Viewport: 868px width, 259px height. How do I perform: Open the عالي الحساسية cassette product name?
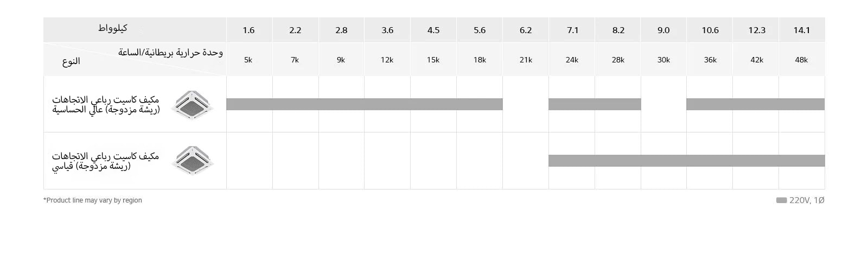click(106, 105)
